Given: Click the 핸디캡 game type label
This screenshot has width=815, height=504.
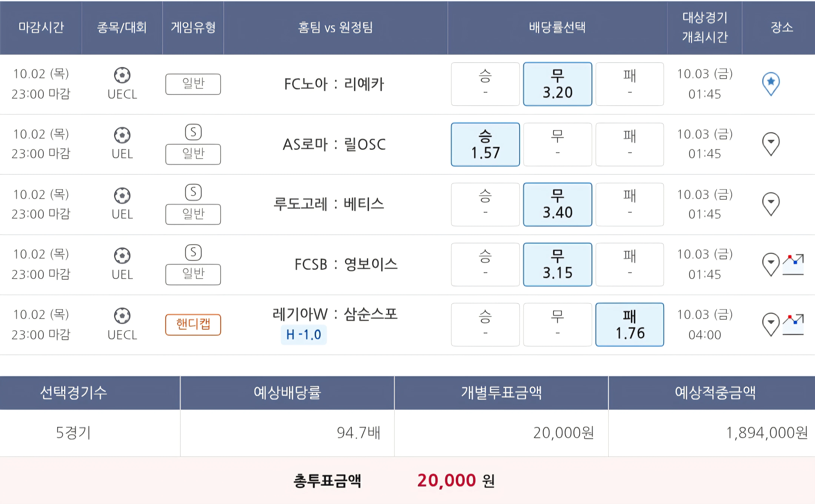Looking at the screenshot, I should coord(193,324).
